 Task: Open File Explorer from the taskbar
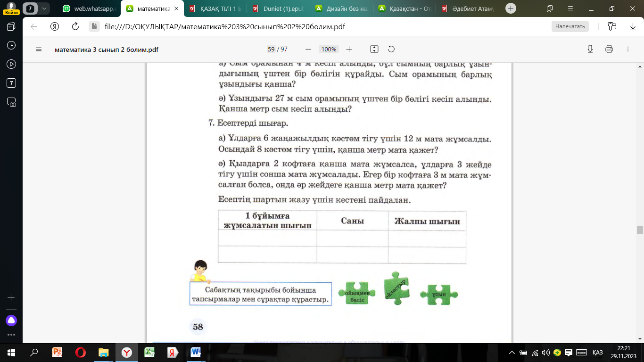104,352
